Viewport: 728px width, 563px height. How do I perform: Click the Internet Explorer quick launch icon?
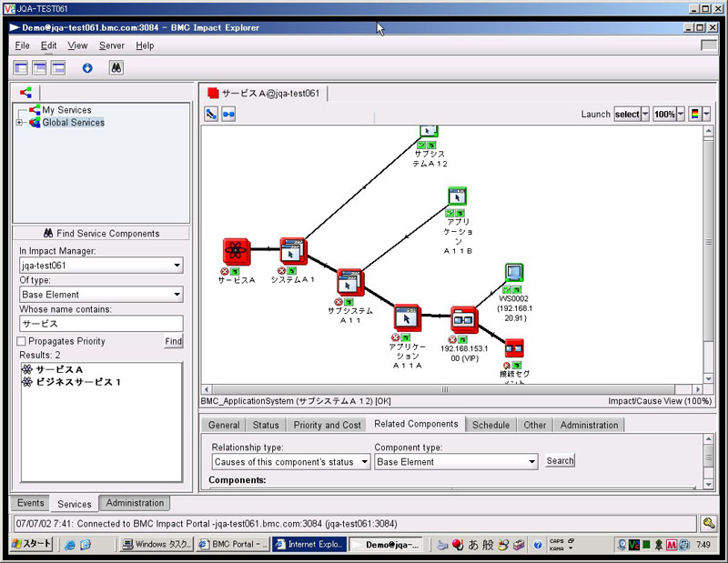[70, 545]
